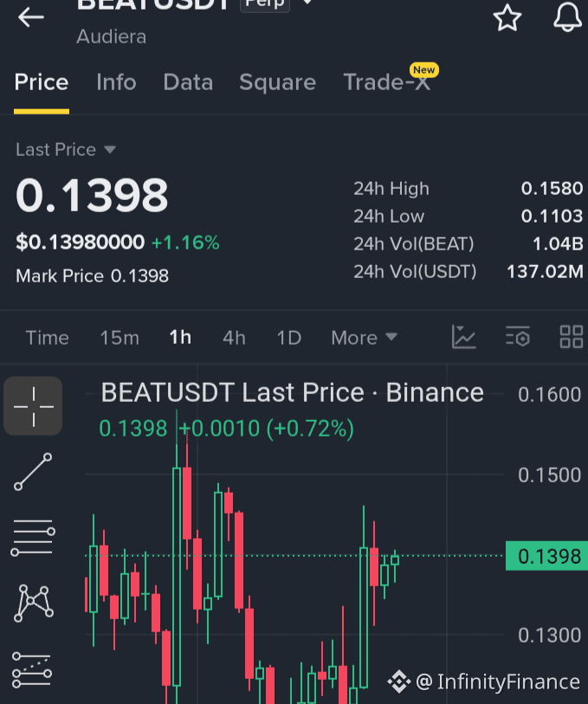Select the horizontal lines drawing tool
This screenshot has height=704, width=588.
33,538
